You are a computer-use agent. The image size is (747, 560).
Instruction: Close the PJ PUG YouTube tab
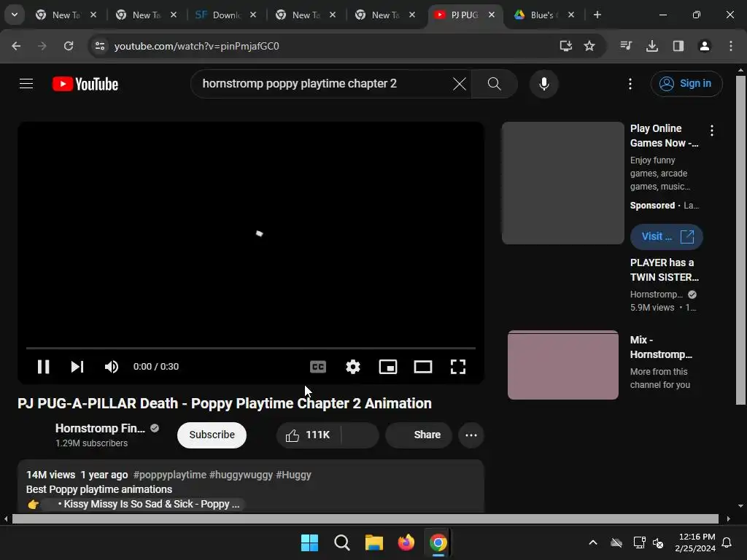point(491,15)
